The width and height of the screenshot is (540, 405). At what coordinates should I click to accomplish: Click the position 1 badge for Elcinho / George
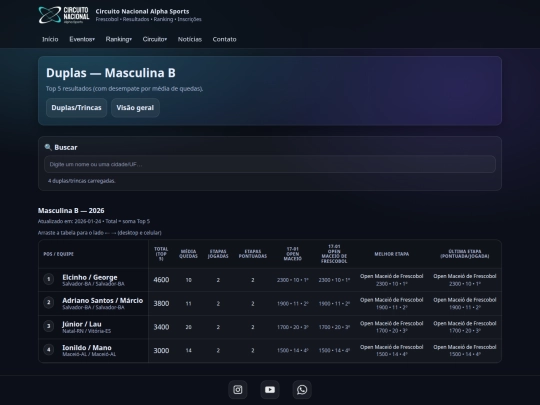(x=49, y=279)
